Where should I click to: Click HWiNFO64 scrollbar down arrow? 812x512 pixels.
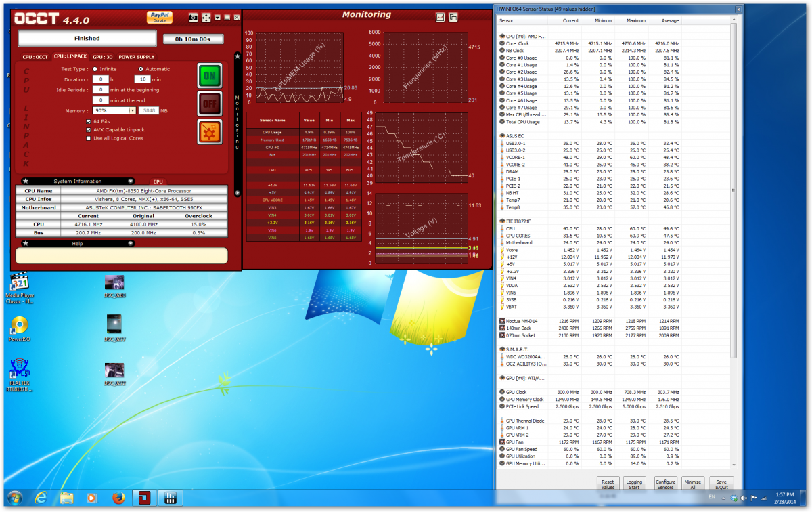click(x=734, y=464)
